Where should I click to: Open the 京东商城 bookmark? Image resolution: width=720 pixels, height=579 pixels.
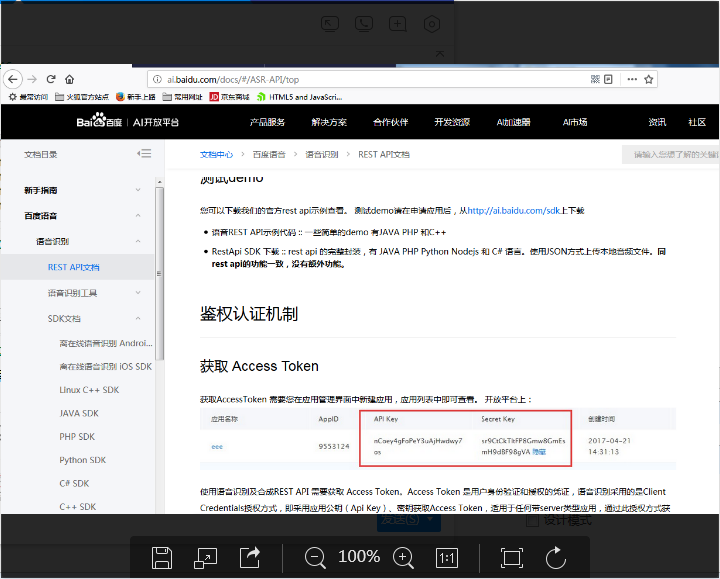230,97
